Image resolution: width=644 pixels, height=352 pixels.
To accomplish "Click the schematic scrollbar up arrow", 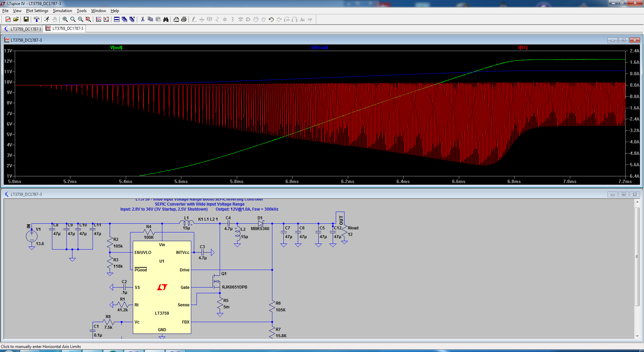I will coord(637,202).
